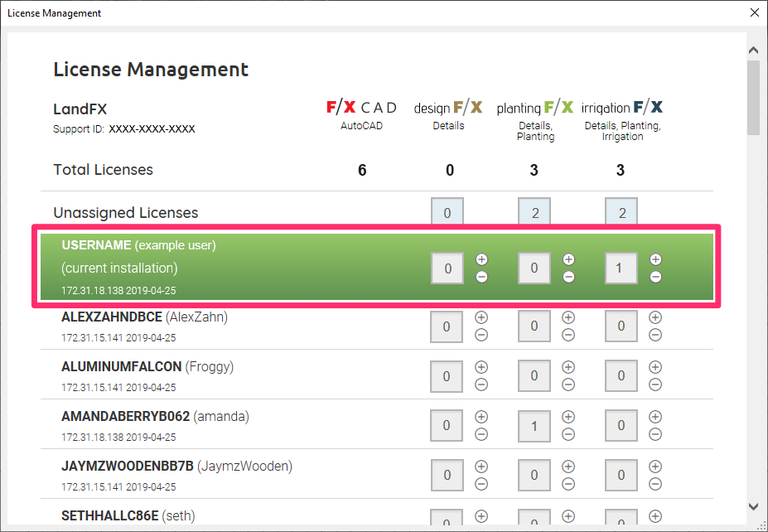Click the scrollbar up arrow
The height and width of the screenshot is (532, 768).
click(753, 51)
